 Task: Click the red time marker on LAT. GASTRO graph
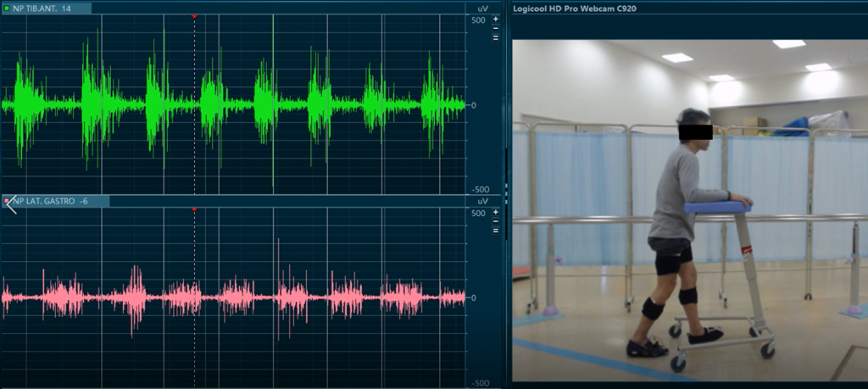(x=194, y=209)
